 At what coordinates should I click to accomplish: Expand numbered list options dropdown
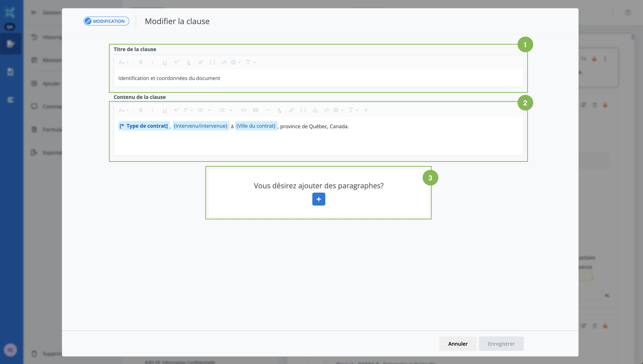tap(231, 110)
